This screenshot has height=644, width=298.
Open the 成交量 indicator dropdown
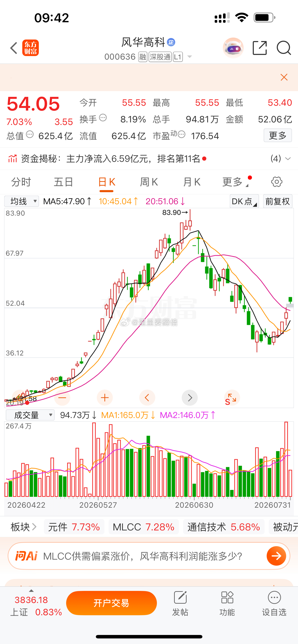click(30, 415)
